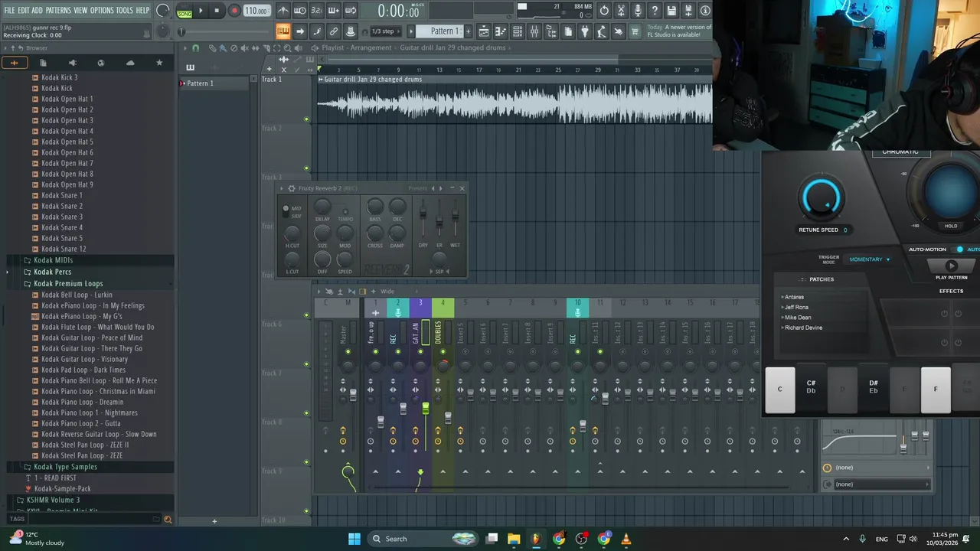Go to next preset arrow in Reeverb 2
The image size is (980, 551).
[x=440, y=188]
